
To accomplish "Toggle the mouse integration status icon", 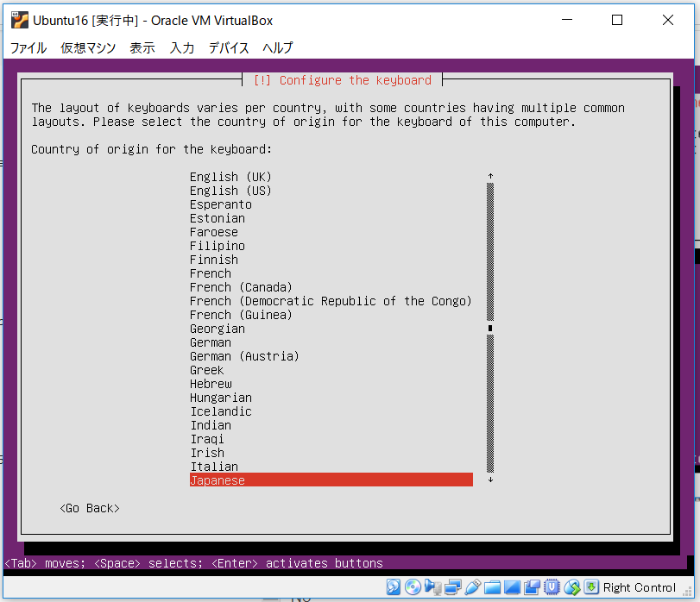I will click(571, 587).
